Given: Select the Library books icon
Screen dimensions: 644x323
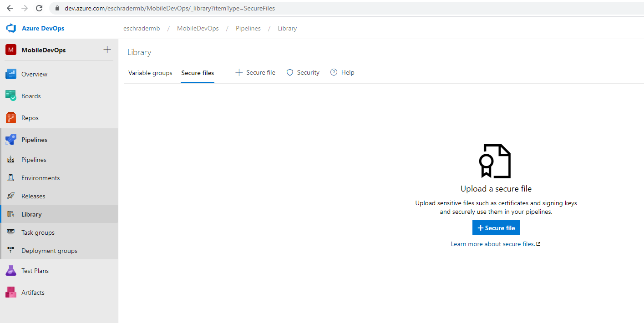Looking at the screenshot, I should (x=11, y=214).
